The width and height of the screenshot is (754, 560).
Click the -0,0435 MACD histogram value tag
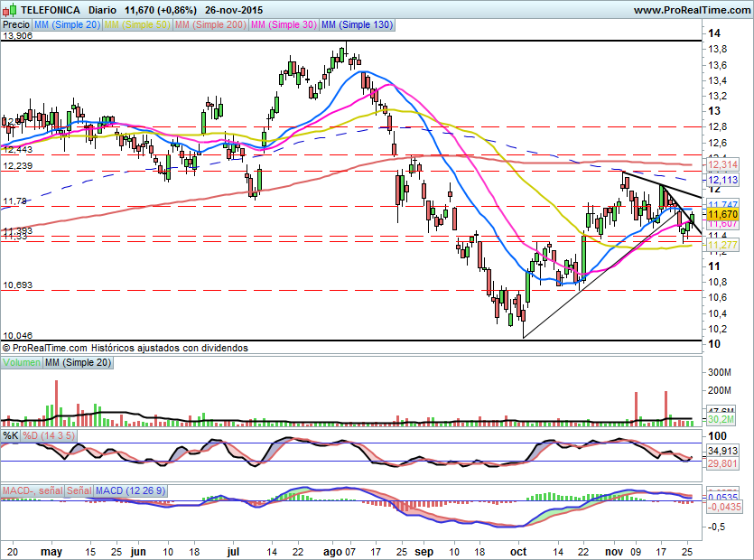724,507
